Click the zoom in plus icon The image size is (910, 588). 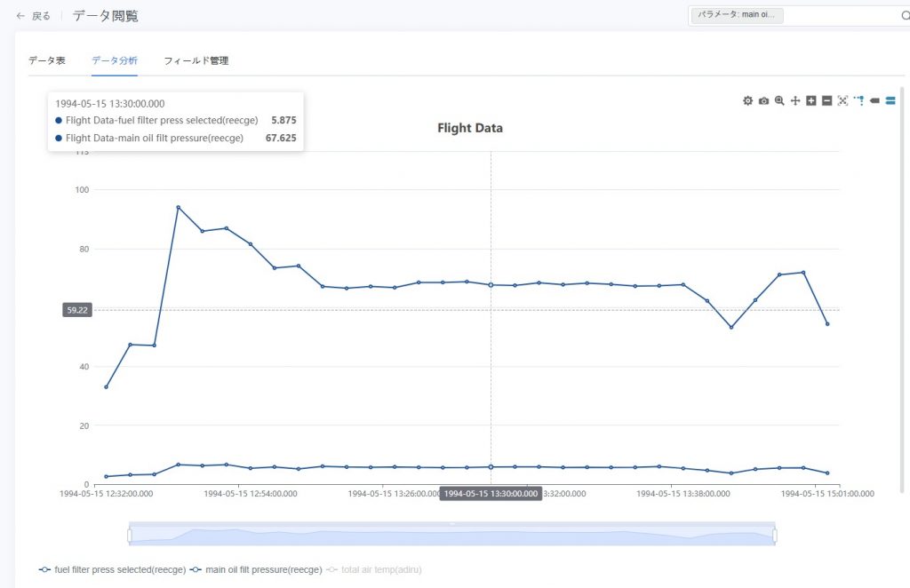(x=811, y=101)
